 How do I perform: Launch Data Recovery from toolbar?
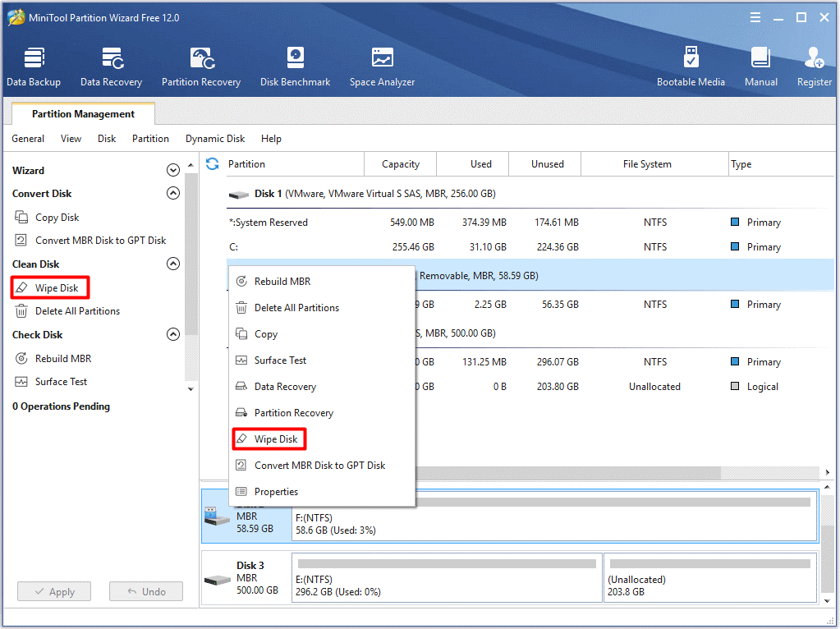(112, 67)
